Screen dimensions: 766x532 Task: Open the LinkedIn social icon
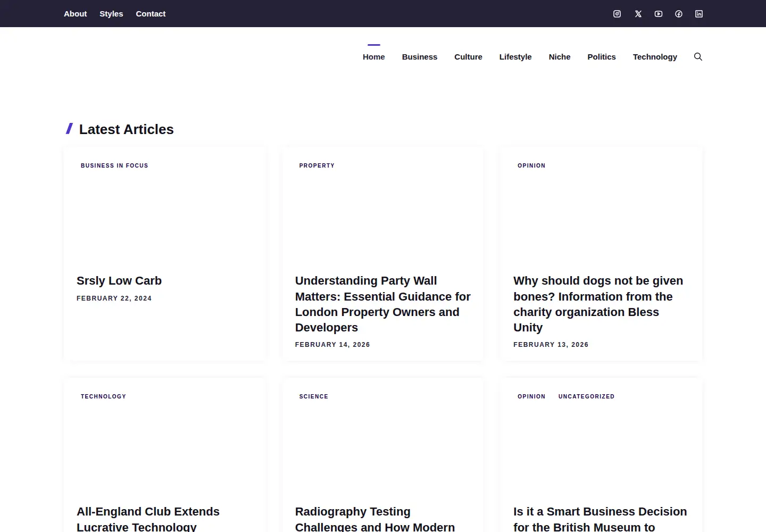point(699,14)
